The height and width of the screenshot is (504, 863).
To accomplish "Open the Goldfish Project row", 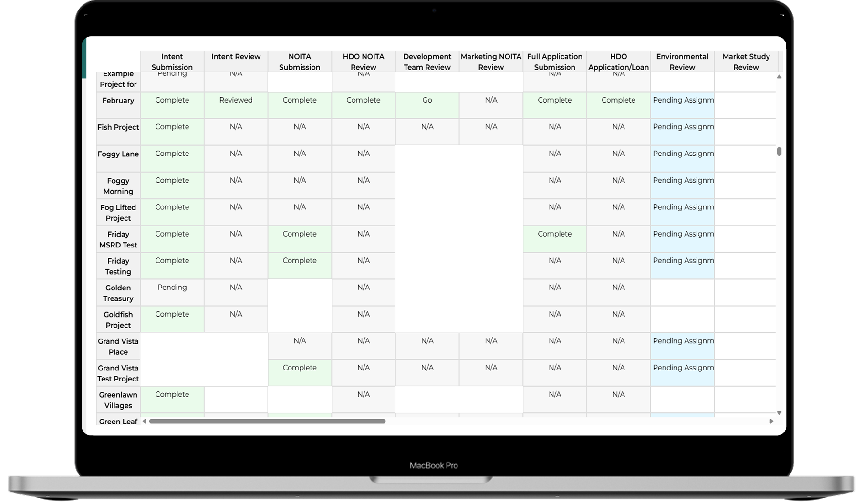I will (x=118, y=319).
